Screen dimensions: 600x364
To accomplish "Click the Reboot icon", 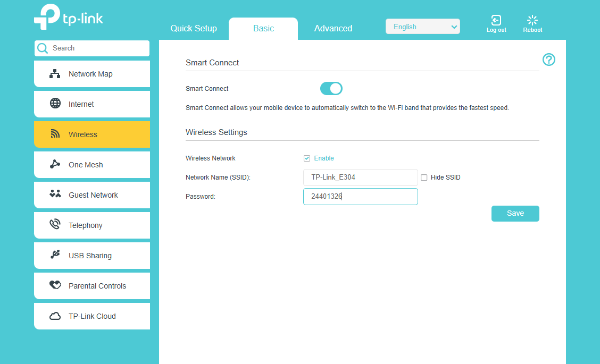I will 532,21.
